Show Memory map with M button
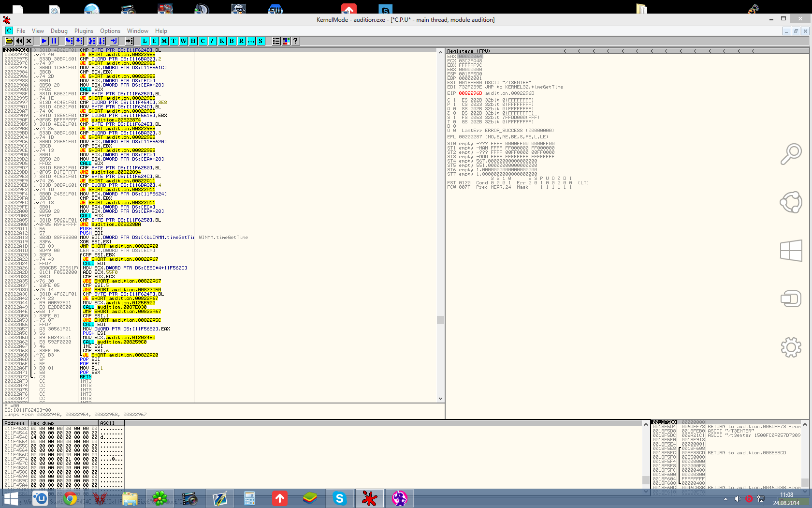812x508 pixels. point(164,41)
